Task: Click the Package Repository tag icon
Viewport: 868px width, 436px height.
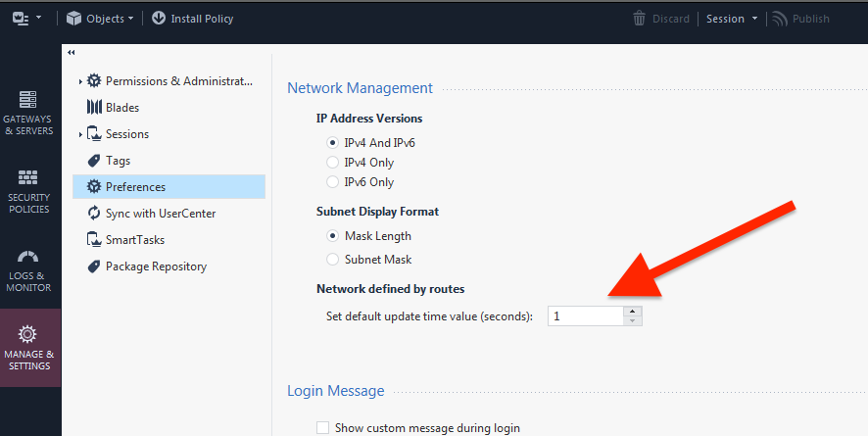Action: click(95, 266)
